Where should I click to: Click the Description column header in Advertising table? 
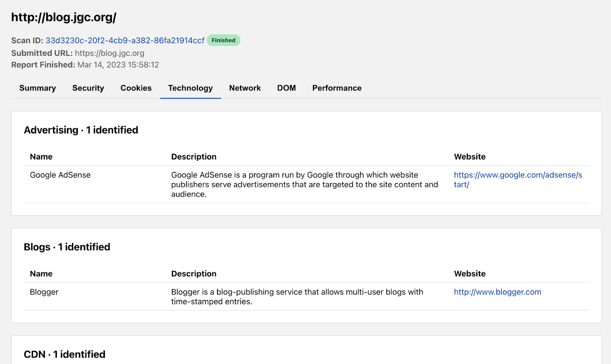pos(194,157)
